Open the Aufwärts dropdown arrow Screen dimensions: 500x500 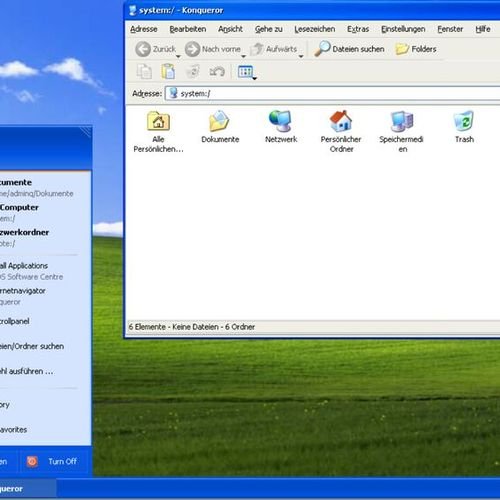coord(301,56)
